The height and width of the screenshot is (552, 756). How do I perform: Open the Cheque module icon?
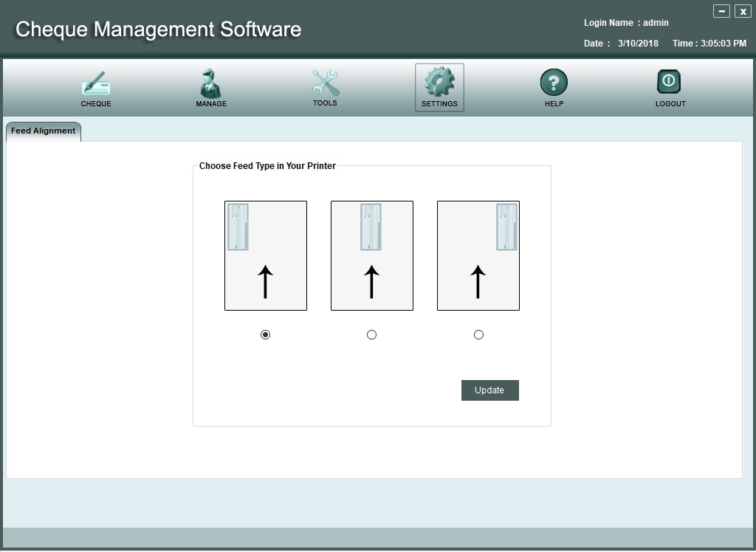(x=96, y=85)
